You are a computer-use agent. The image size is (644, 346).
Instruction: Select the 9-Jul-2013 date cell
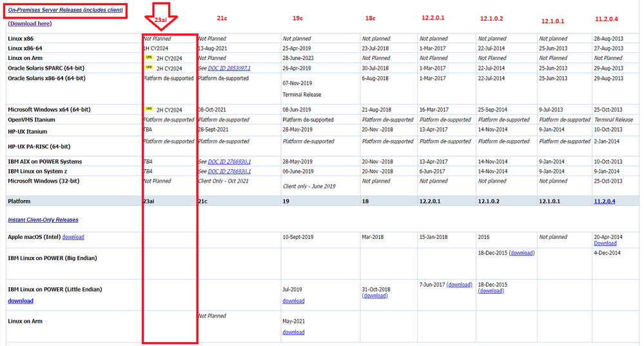[551, 110]
